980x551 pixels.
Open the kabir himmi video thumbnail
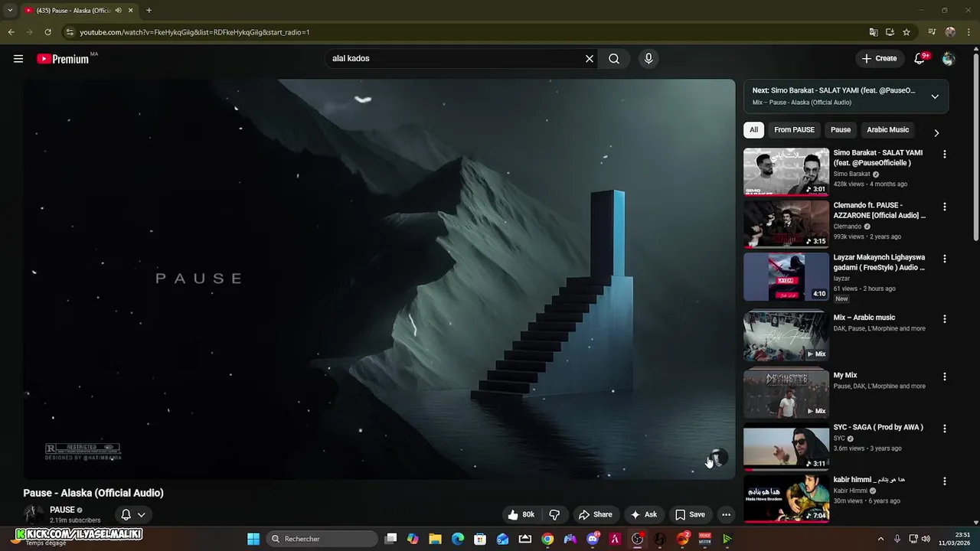tap(786, 498)
